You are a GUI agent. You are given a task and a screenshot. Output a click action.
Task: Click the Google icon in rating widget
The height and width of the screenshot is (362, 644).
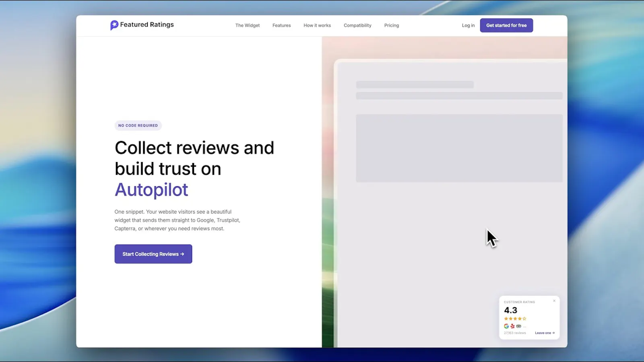[x=506, y=326]
